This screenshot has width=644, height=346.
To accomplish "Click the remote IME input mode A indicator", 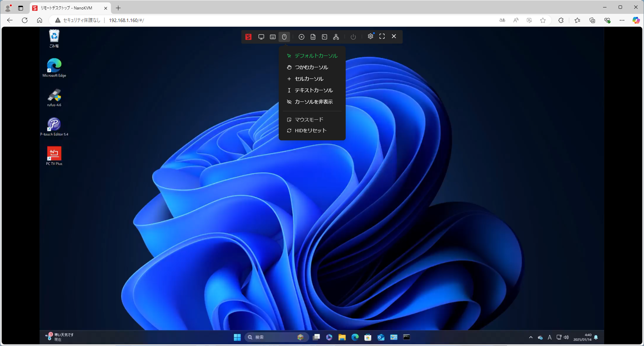I will 550,337.
